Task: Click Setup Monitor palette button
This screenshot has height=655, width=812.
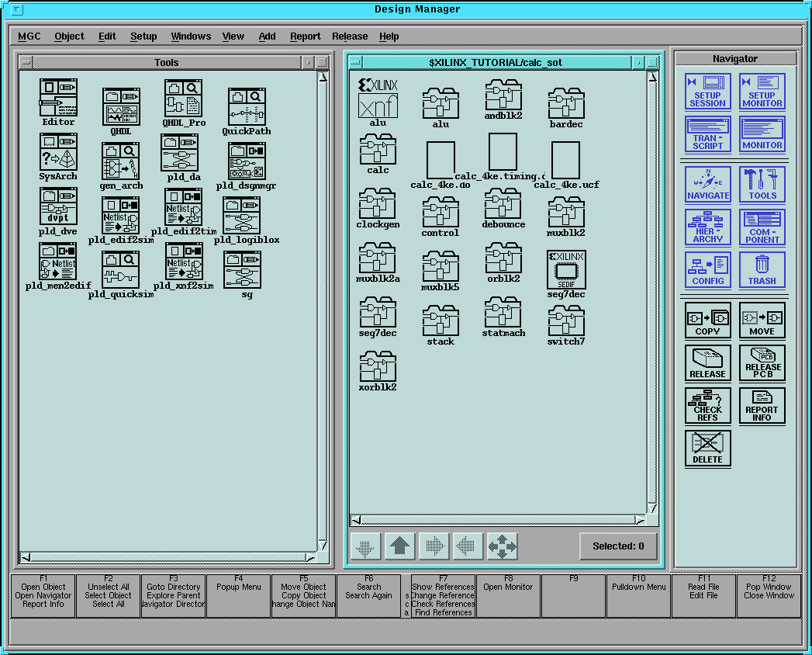Action: click(x=762, y=92)
